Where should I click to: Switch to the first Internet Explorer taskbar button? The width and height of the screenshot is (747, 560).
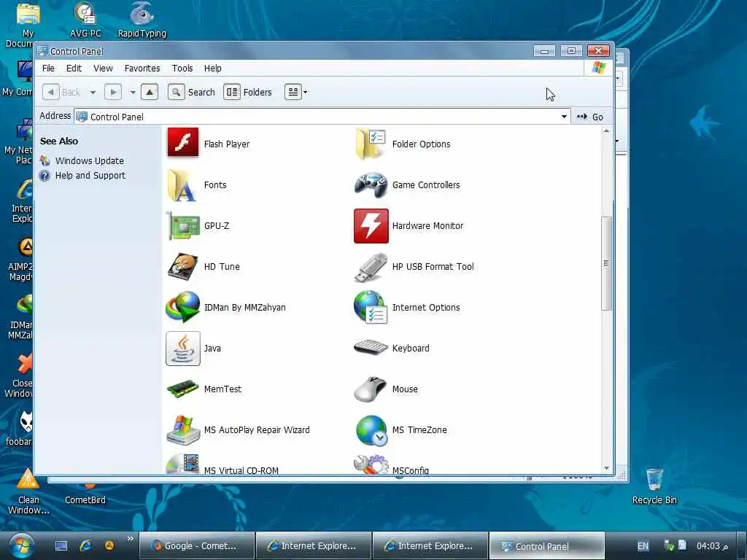[x=314, y=545]
